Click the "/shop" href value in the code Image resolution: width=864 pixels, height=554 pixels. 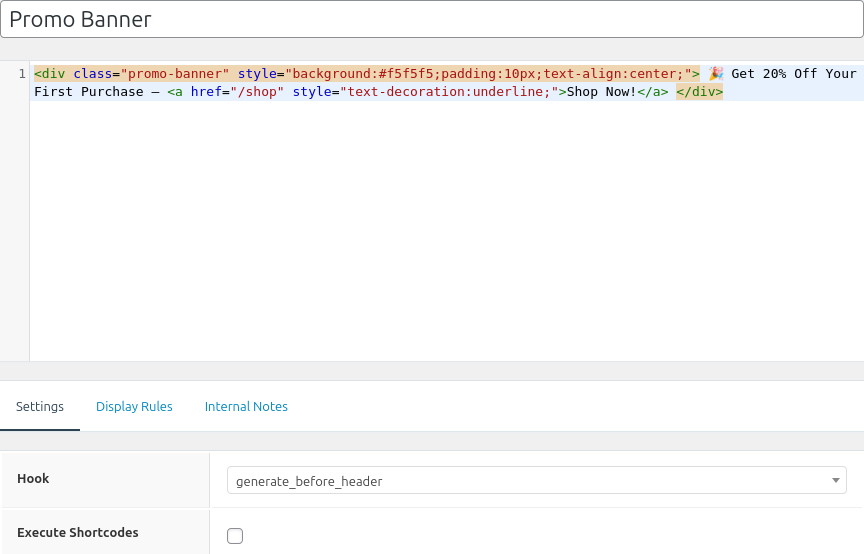coord(257,92)
